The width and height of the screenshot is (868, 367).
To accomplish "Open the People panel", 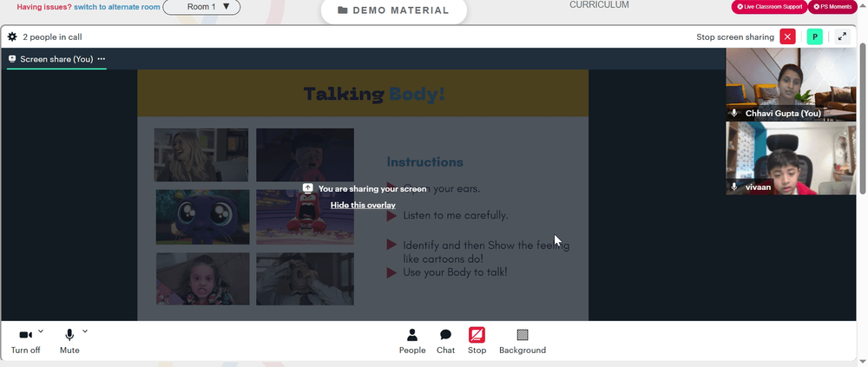I will click(x=412, y=342).
